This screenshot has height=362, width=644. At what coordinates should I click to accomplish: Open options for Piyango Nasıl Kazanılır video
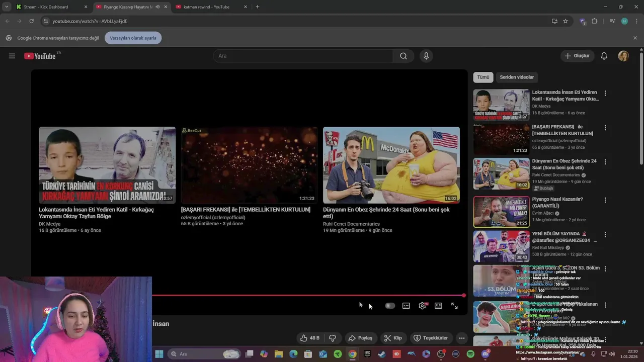click(x=605, y=200)
